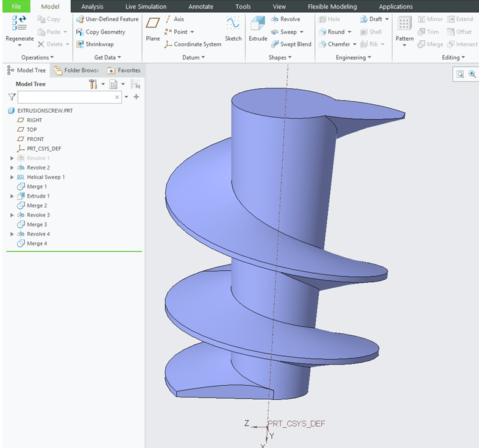Select the Revolve tool
This screenshot has width=479, height=448.
click(285, 19)
